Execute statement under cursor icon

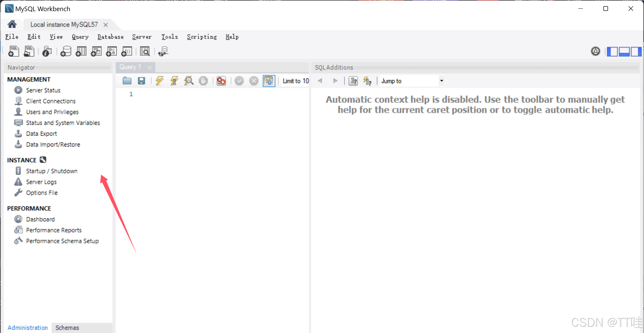(x=174, y=81)
